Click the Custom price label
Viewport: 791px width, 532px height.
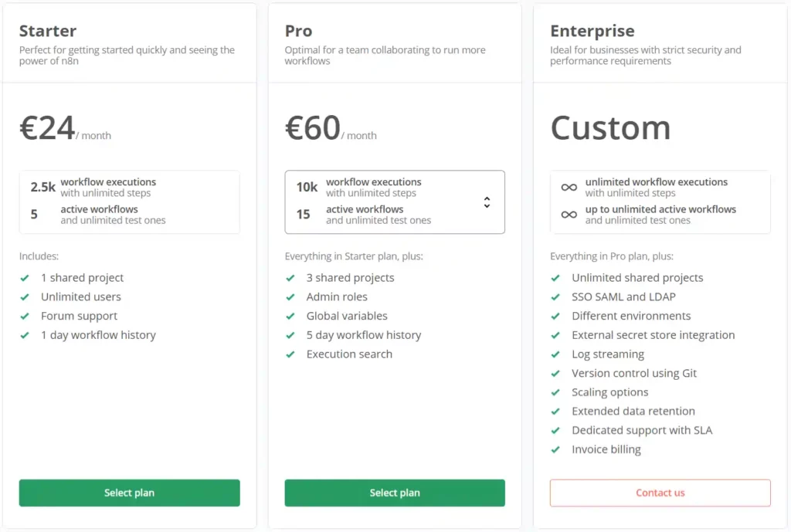(x=610, y=128)
